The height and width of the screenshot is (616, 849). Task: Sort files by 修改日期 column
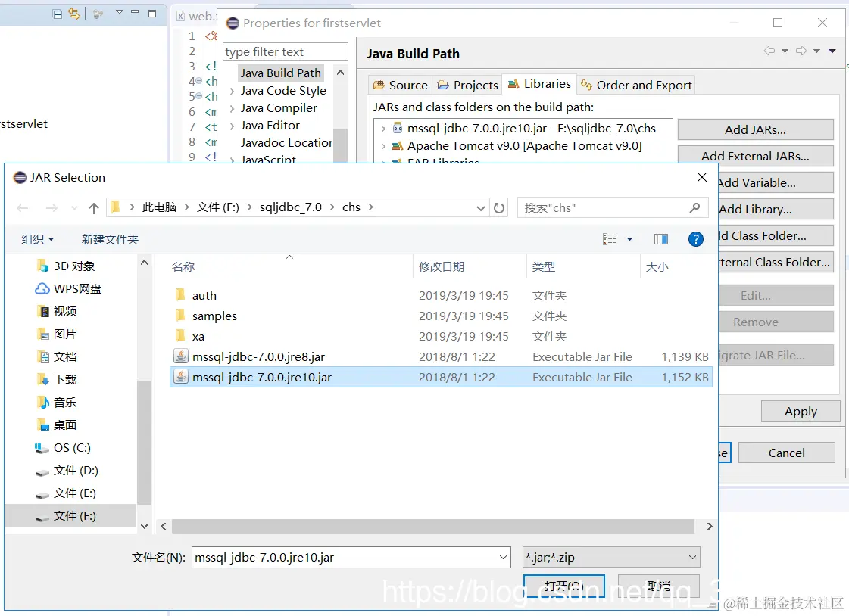pyautogui.click(x=442, y=266)
